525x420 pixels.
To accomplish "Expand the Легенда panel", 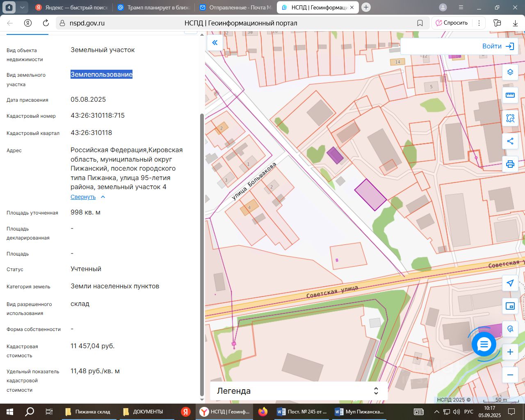I will tap(376, 391).
